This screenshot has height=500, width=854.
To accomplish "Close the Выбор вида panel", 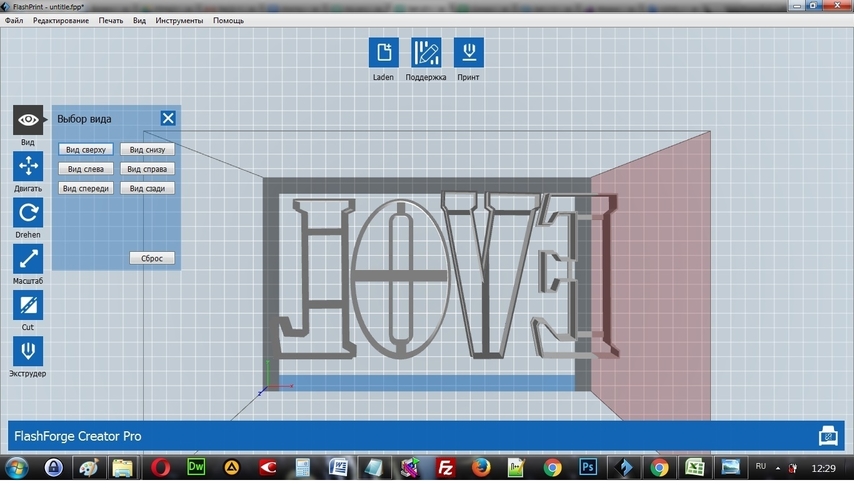I will point(168,118).
